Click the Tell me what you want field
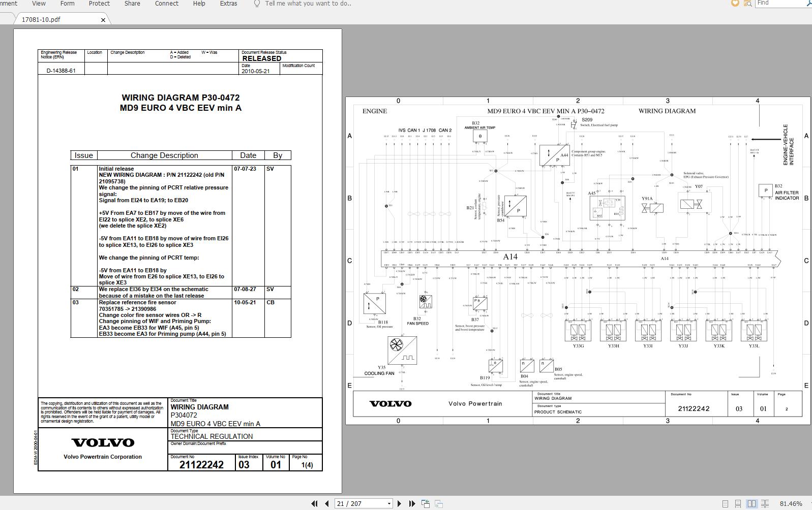This screenshot has height=510, width=812. point(308,3)
